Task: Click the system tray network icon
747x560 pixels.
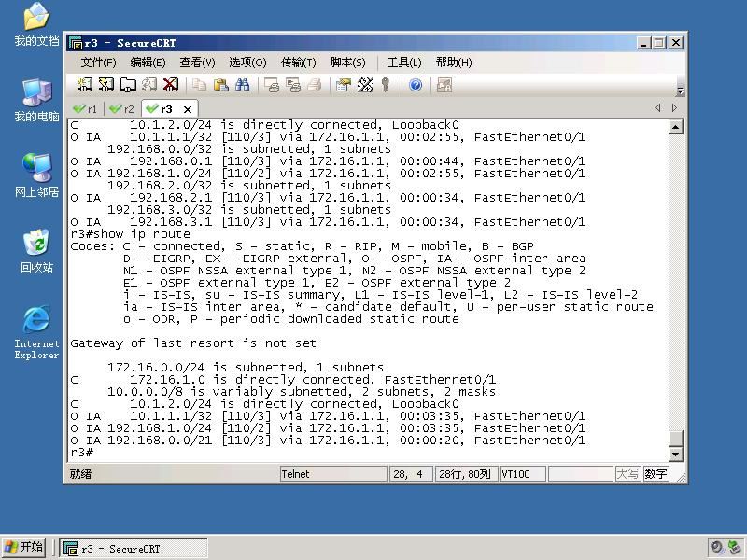Action: click(x=735, y=548)
